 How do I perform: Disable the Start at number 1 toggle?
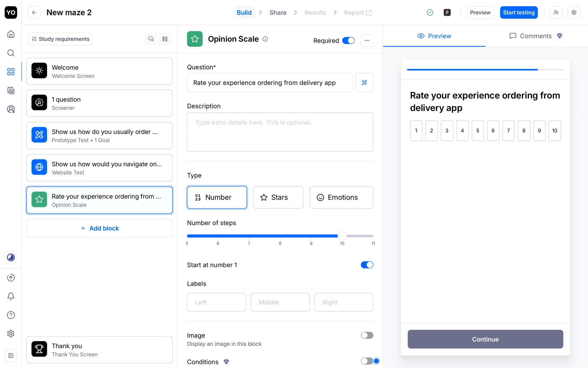pyautogui.click(x=367, y=265)
